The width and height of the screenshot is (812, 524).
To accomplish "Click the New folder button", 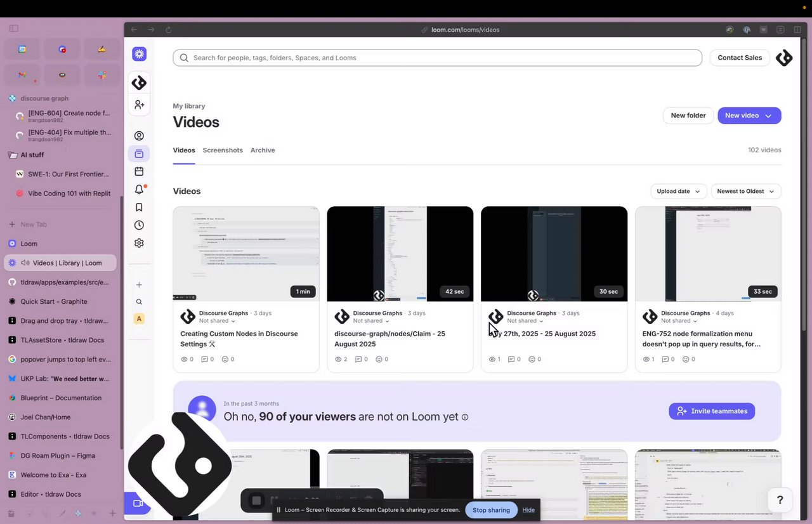I will [x=688, y=115].
